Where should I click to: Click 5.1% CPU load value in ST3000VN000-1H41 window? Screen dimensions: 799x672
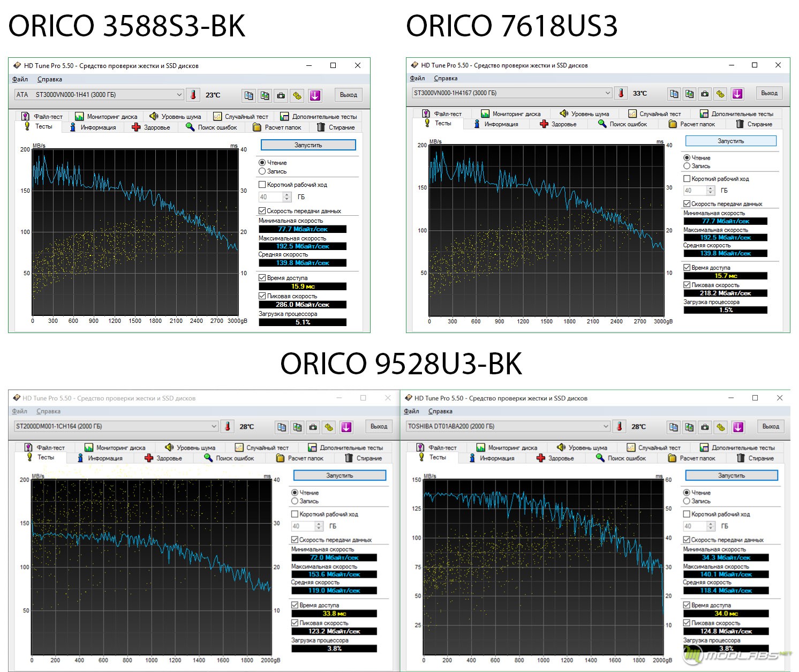coord(303,322)
